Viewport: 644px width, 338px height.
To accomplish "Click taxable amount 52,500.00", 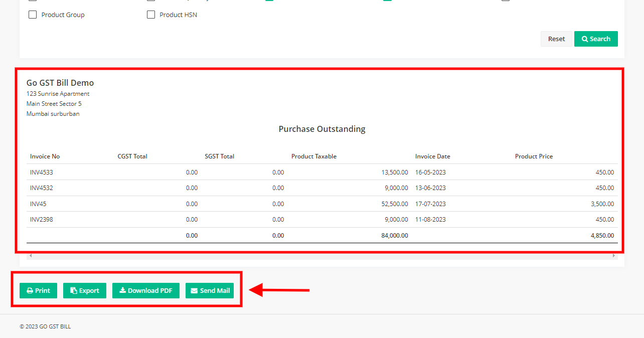I will tap(395, 204).
